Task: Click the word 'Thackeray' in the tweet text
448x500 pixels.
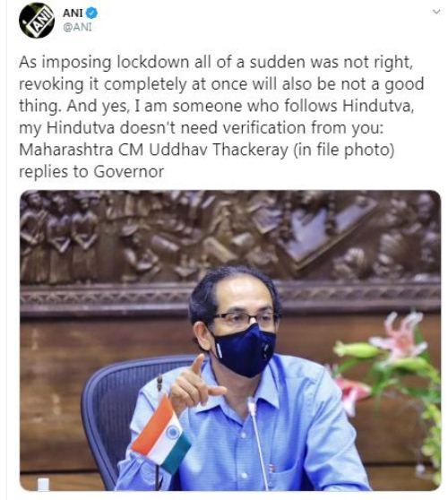Action: (x=250, y=150)
